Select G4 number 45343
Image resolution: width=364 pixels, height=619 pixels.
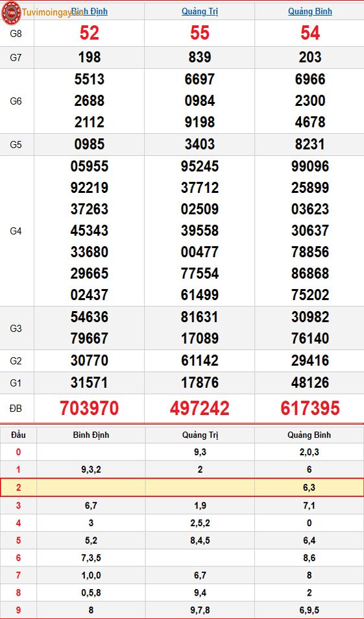tap(90, 231)
